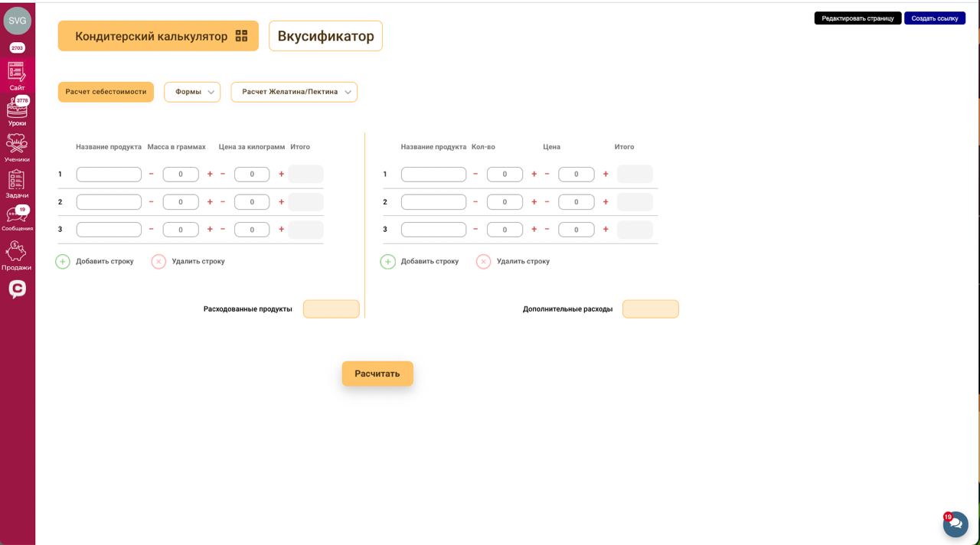Increase Масса в граммах in product row 2

(x=210, y=202)
